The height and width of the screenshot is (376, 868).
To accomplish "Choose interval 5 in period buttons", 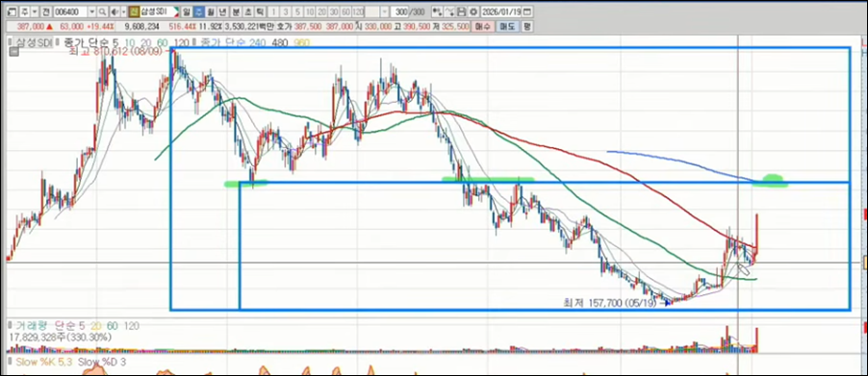I will [x=297, y=12].
